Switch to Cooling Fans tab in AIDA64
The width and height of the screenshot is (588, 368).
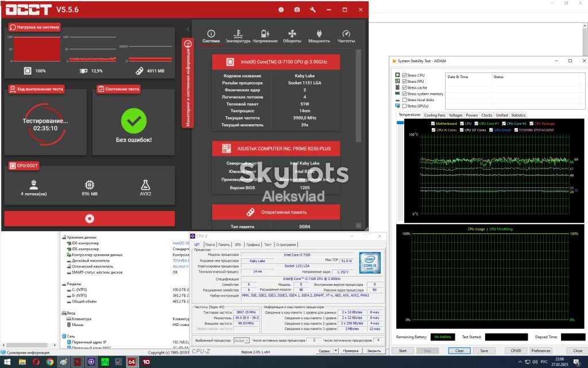pos(435,115)
